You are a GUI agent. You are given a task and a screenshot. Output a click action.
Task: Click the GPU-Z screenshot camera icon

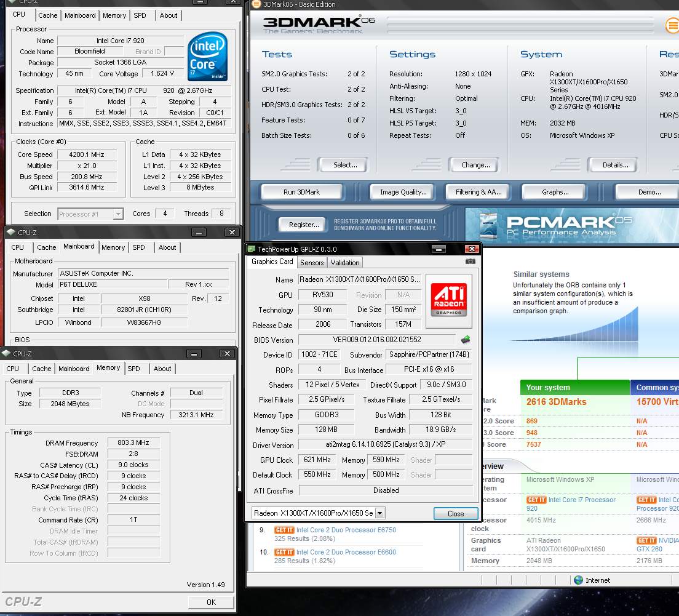coord(470,262)
